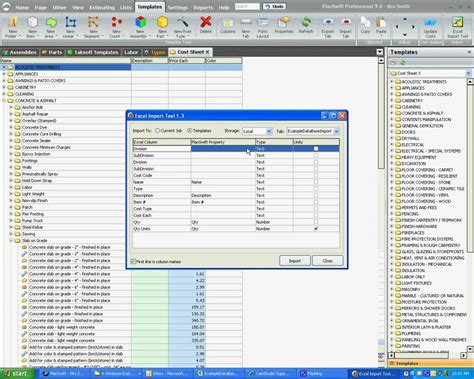Expand the Appliances folder in main tree
The image size is (474, 379).
(x=4, y=74)
